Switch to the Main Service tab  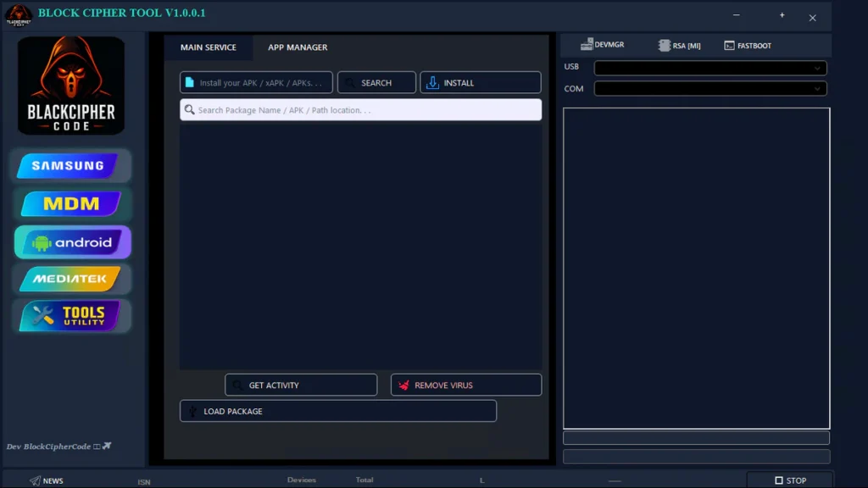tap(209, 47)
